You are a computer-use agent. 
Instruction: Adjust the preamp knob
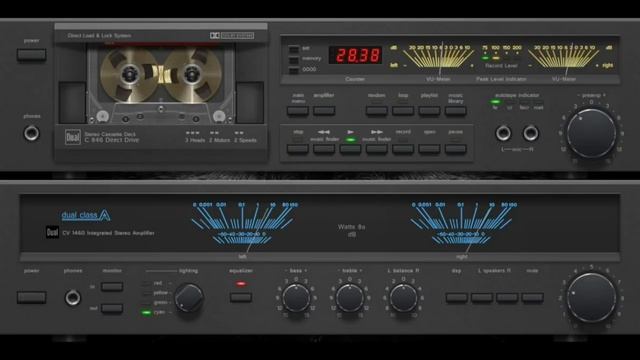pos(591,133)
